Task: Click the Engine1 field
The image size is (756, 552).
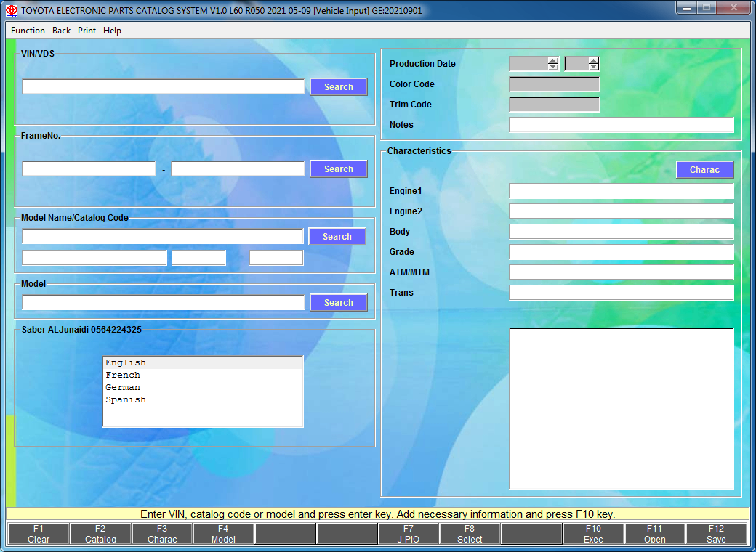Action: [x=622, y=191]
